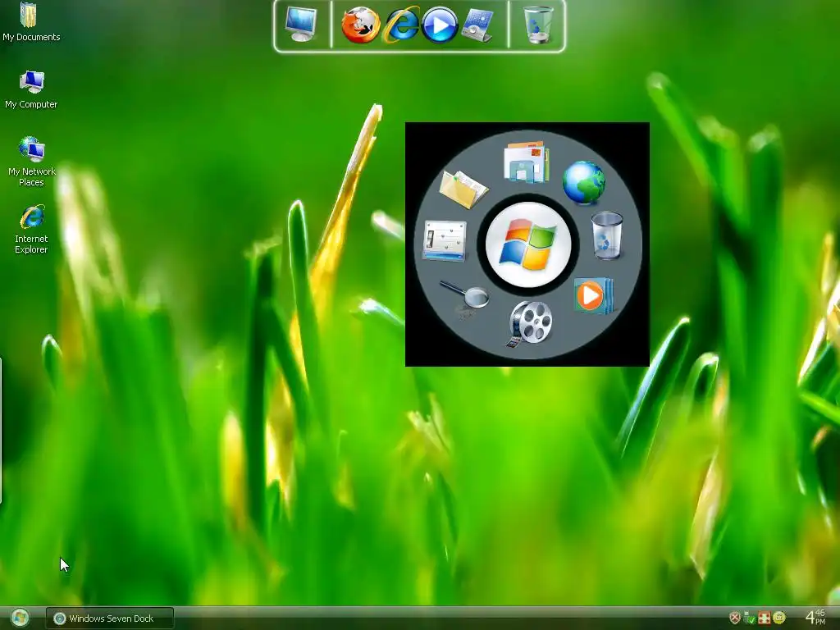The height and width of the screenshot is (630, 840).
Task: Switch to the Windows Seven Dock taskbar button
Action: coord(110,619)
